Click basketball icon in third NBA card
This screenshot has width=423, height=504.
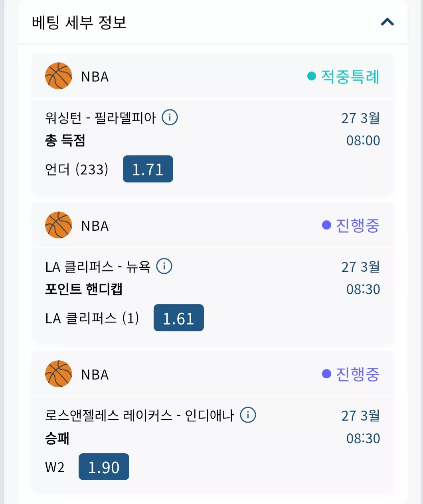(x=58, y=374)
